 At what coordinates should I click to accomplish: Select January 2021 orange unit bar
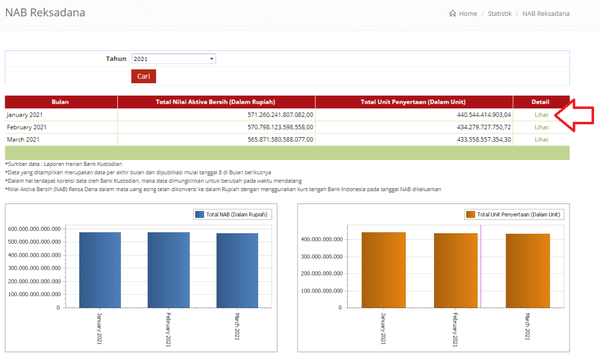(x=384, y=270)
